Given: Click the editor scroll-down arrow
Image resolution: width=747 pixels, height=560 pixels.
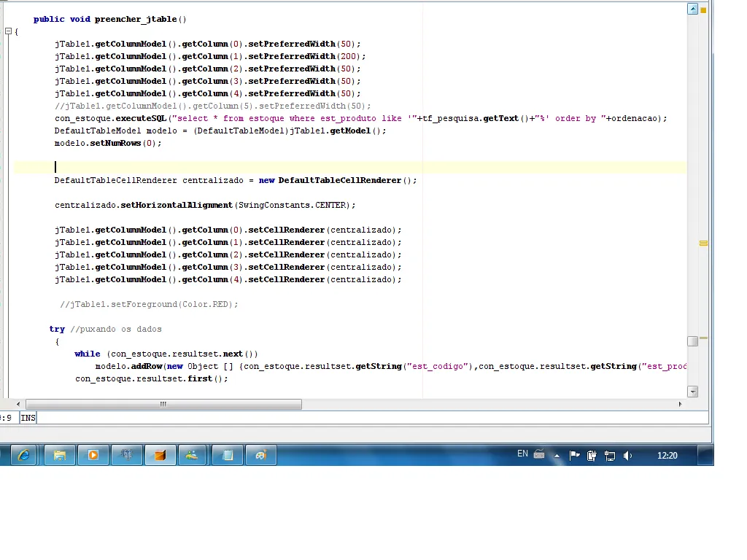Looking at the screenshot, I should coord(693,392).
